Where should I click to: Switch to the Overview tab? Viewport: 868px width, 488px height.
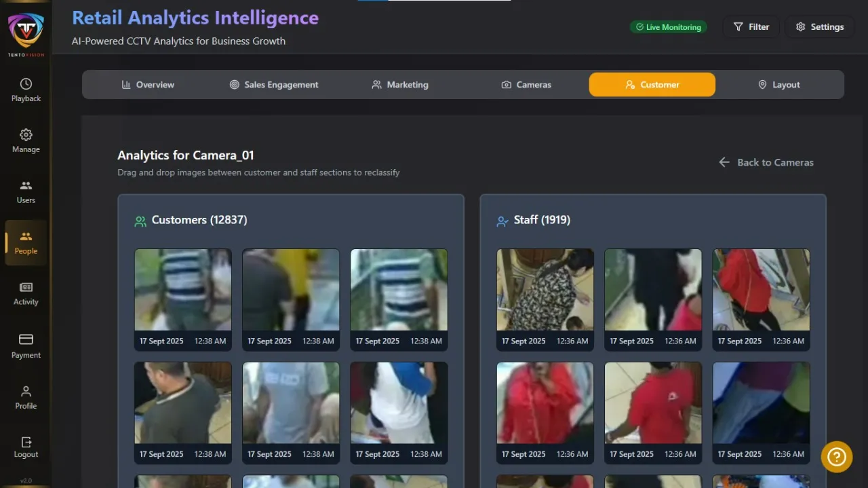(148, 84)
